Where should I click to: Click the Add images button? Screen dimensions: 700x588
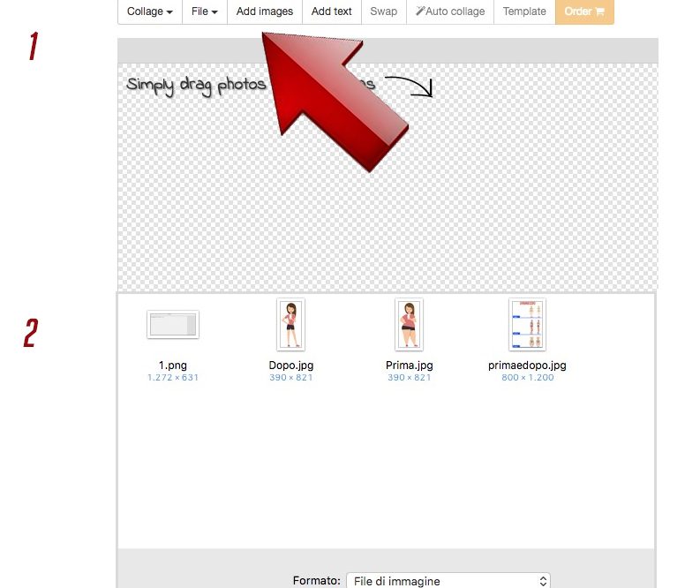pos(265,11)
